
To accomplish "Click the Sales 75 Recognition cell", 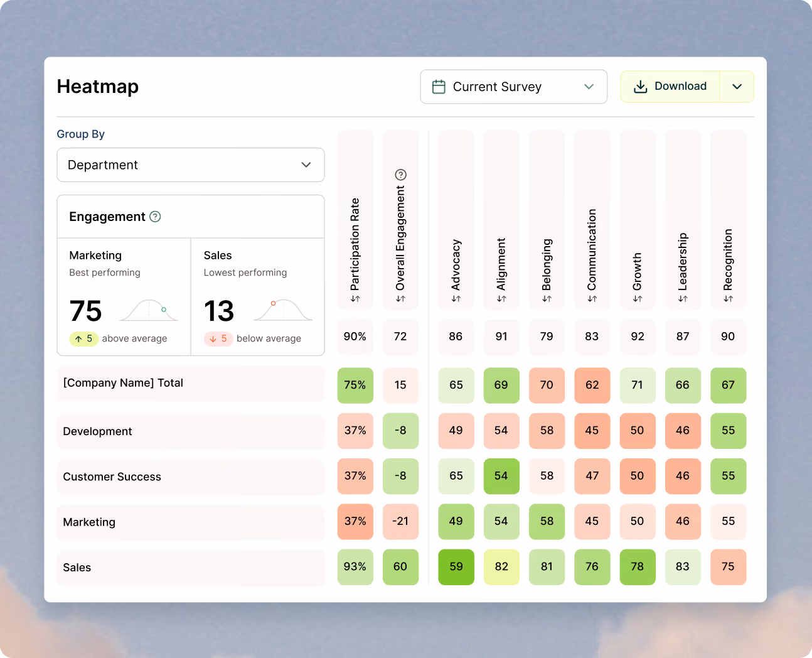I will [728, 567].
